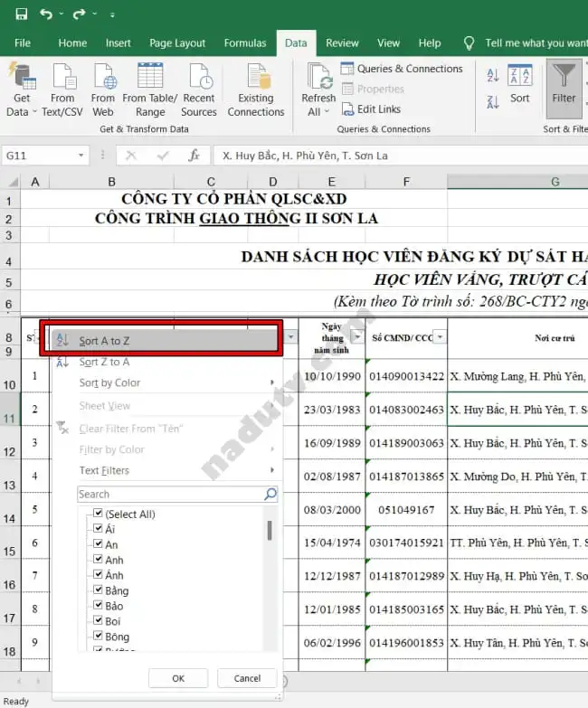Click the From Text/CSV icon
The width and height of the screenshot is (588, 708).
62,90
